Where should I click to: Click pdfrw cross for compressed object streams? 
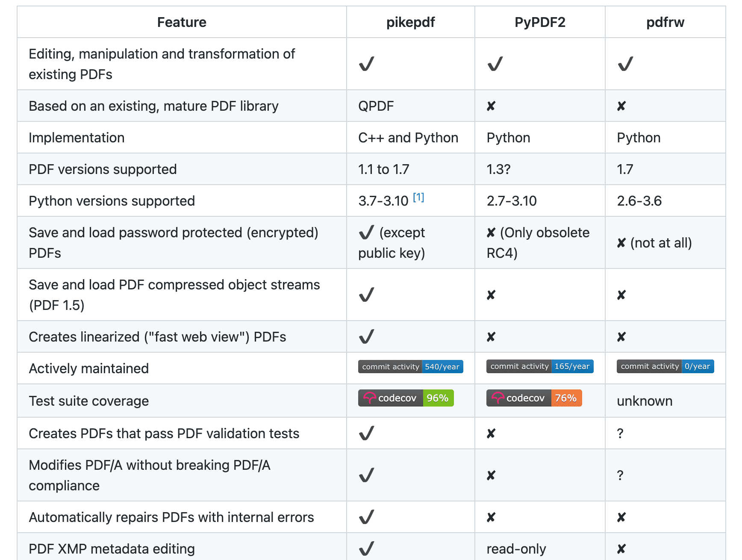tap(621, 295)
